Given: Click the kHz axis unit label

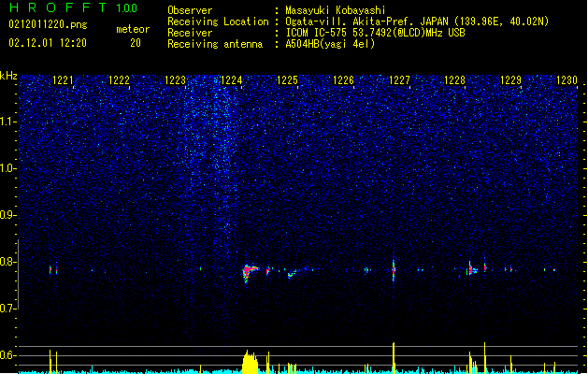Looking at the screenshot, I should coord(8,76).
